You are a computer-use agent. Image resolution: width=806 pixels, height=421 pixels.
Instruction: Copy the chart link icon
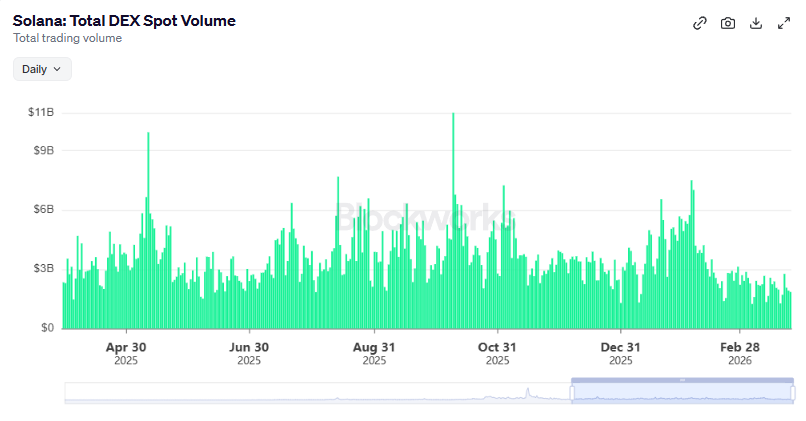(x=700, y=23)
